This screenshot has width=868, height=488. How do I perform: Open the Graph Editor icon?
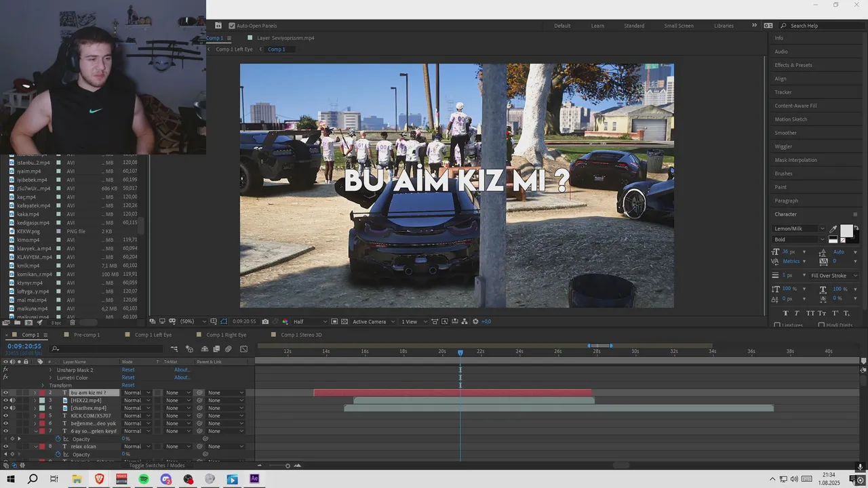coord(243,349)
